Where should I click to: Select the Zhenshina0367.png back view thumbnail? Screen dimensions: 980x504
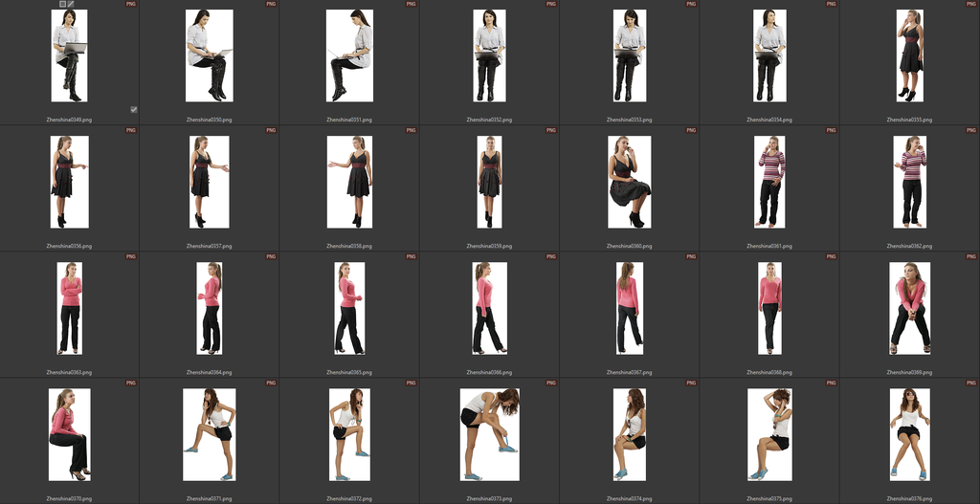coord(630,308)
